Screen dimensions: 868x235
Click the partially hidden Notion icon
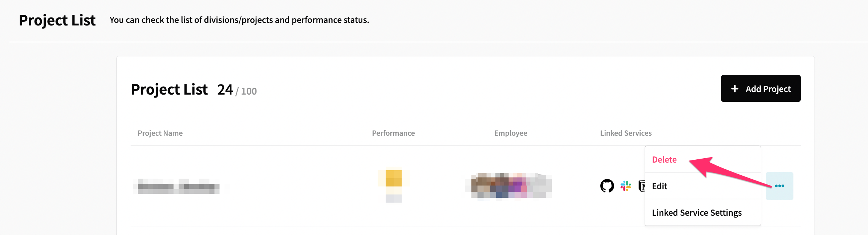coord(642,186)
